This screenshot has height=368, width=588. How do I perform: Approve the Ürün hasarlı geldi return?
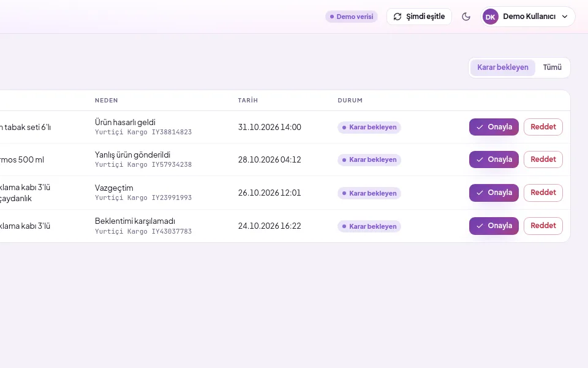[494, 127]
